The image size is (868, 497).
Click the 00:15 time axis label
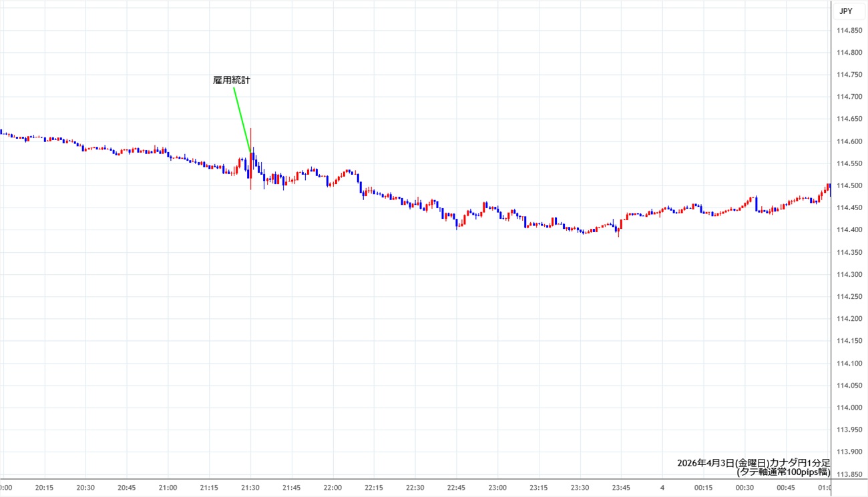[x=704, y=488]
